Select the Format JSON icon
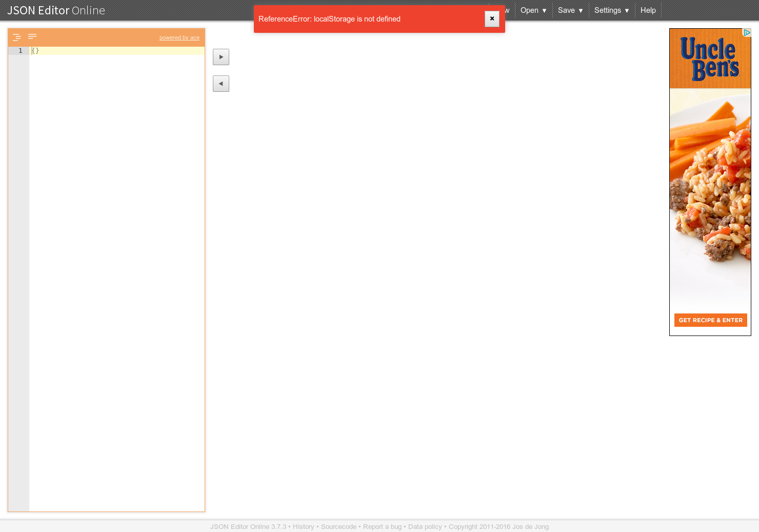 [16, 36]
